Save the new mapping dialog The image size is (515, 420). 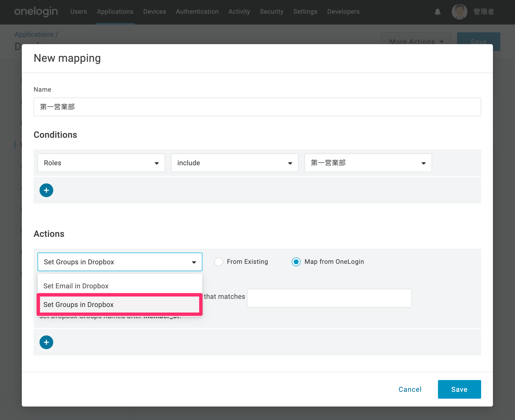click(459, 389)
